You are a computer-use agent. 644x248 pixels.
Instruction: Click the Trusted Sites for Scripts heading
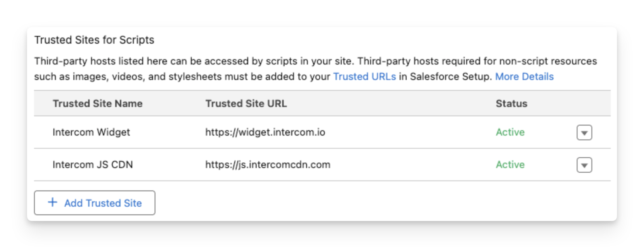94,40
